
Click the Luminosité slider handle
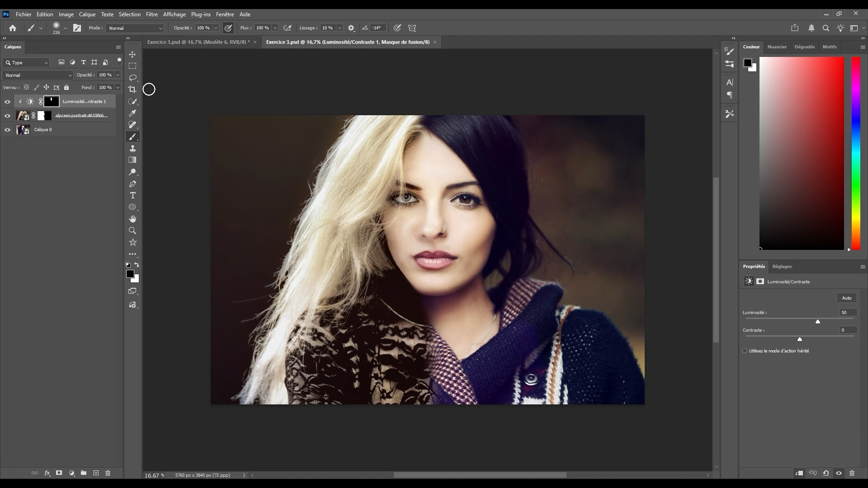point(817,322)
